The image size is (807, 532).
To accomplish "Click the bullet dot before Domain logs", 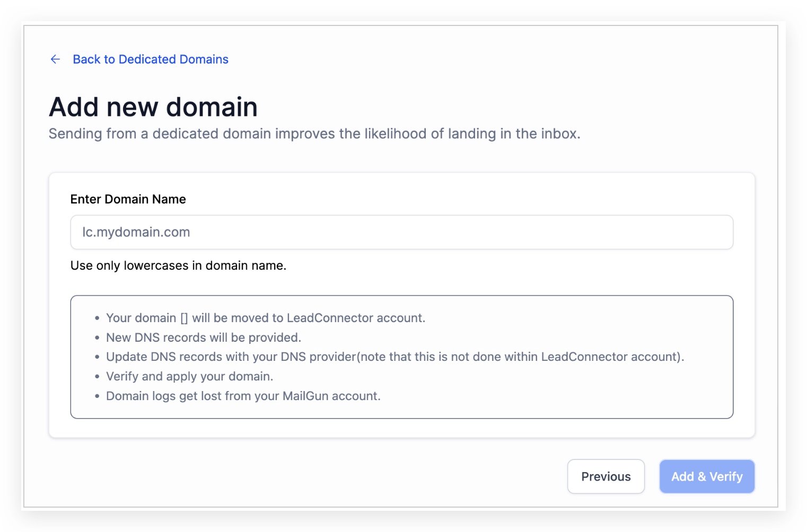I will coord(97,396).
